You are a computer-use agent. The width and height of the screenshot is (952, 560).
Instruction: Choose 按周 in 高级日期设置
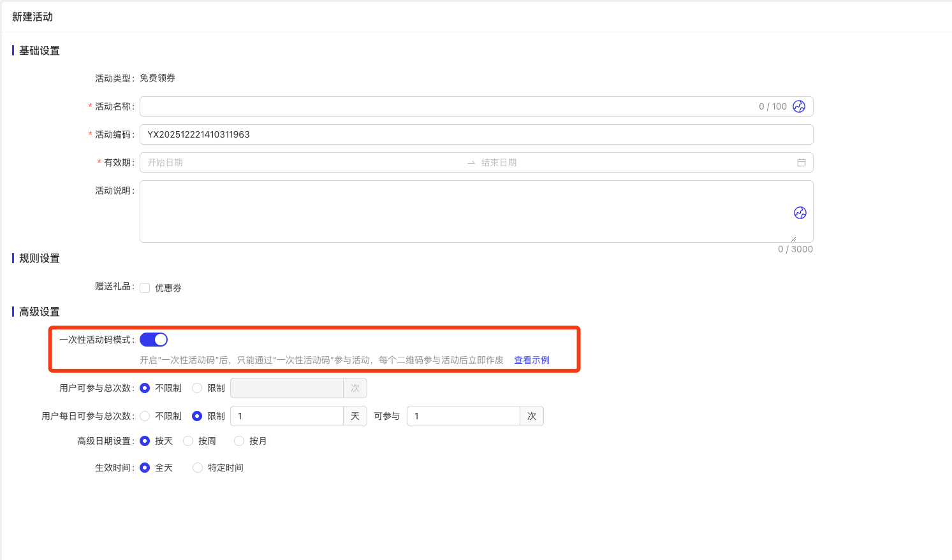(188, 441)
